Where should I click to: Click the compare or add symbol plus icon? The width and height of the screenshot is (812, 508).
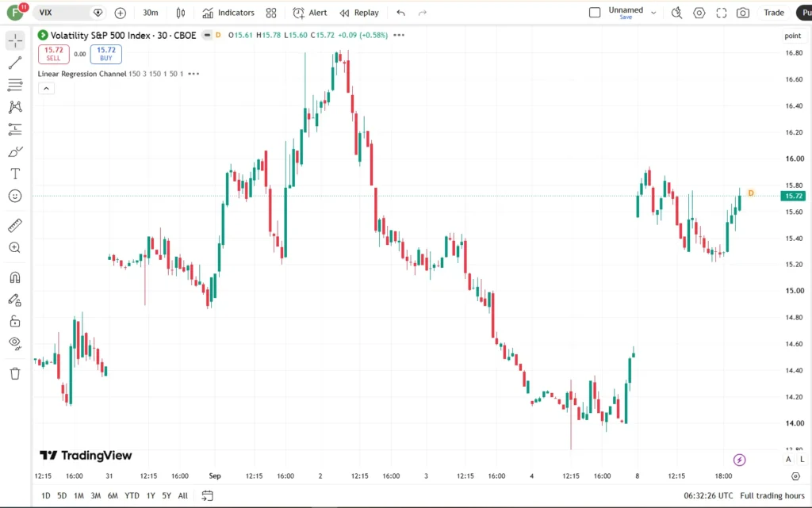121,13
